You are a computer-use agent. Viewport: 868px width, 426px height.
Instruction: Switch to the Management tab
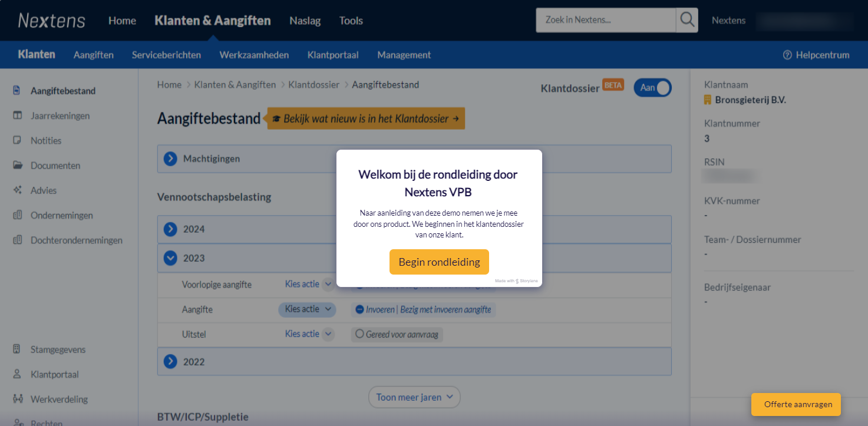[404, 55]
